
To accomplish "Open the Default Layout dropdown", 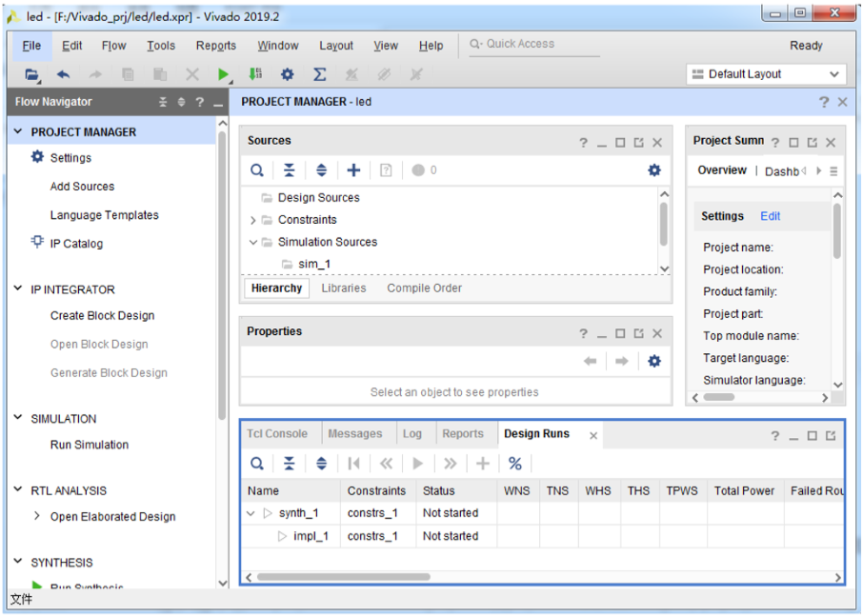I will 766,74.
